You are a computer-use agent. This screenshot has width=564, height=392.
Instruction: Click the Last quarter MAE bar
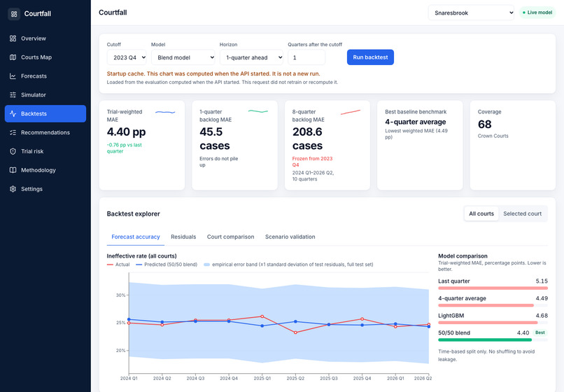click(x=493, y=288)
